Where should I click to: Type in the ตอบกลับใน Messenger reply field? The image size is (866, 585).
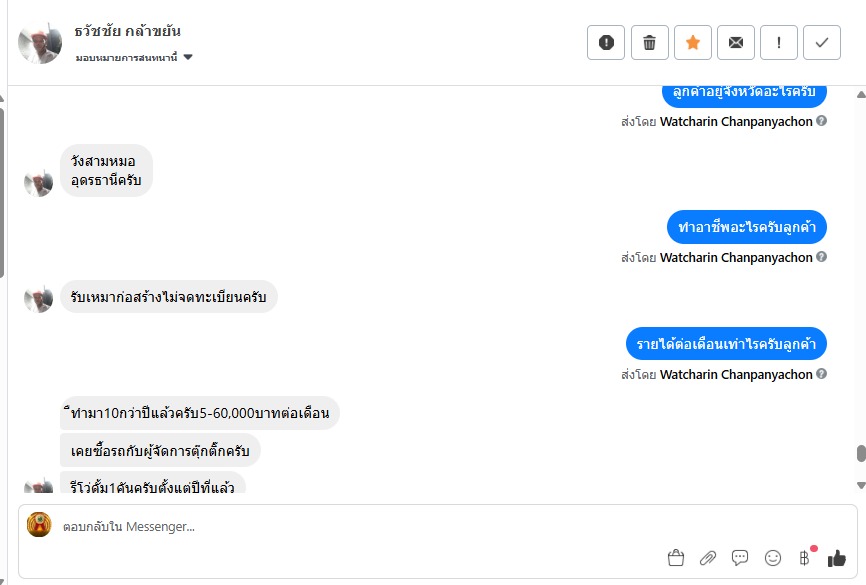click(x=350, y=526)
